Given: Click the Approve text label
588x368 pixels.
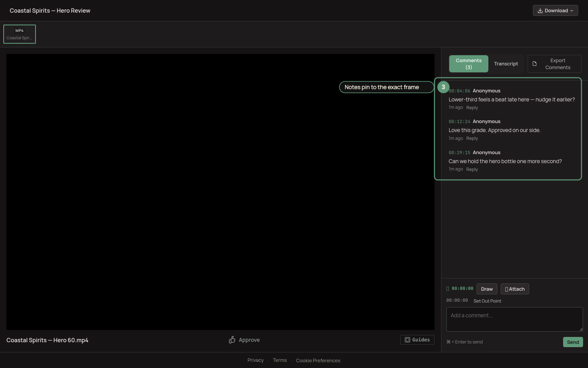Looking at the screenshot, I should pyautogui.click(x=249, y=340).
